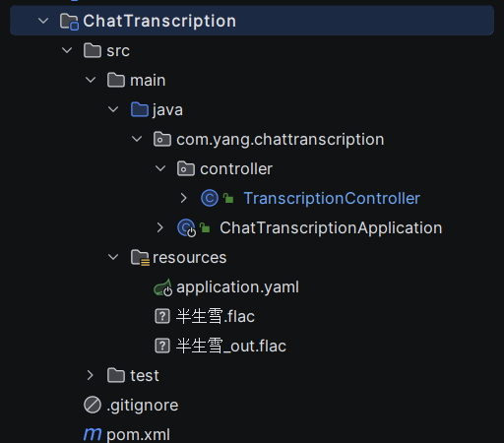Click the ChatTranscription module folder icon
The width and height of the screenshot is (504, 443).
[69, 22]
